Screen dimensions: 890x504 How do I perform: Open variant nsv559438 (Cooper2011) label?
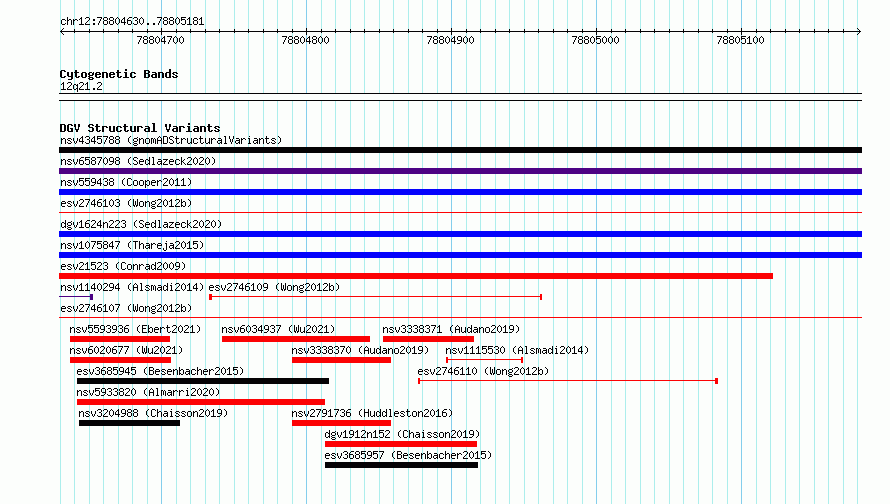tap(126, 182)
